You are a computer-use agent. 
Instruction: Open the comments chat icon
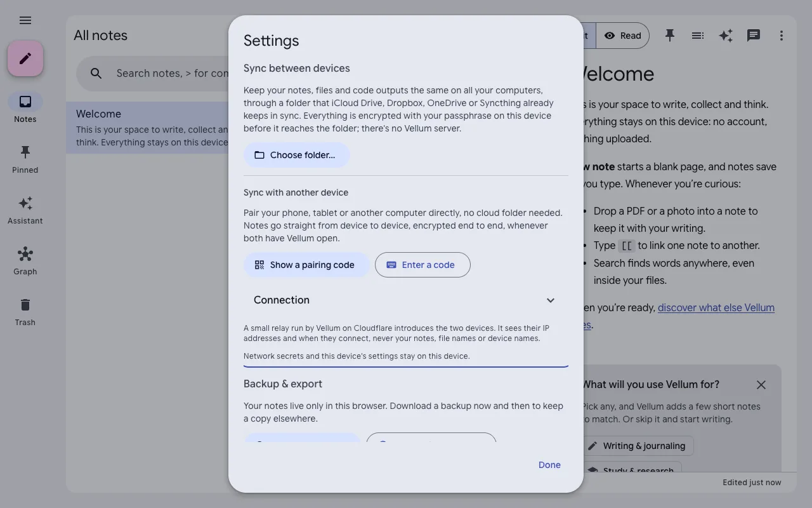pos(754,36)
